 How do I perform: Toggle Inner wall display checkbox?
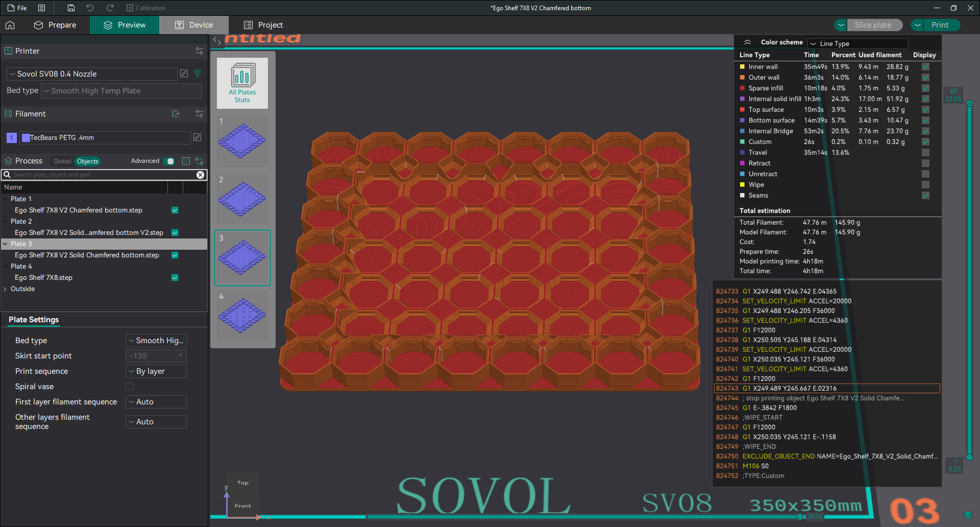[x=925, y=67]
